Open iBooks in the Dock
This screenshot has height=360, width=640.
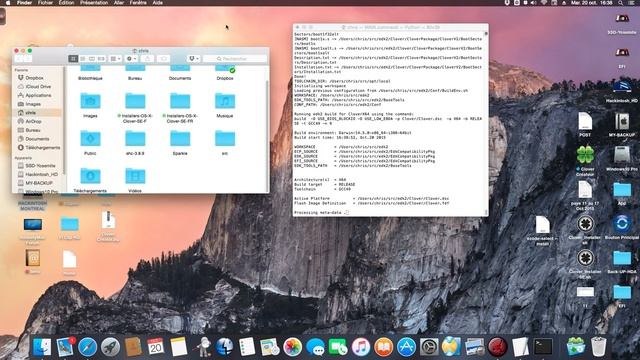[x=384, y=347]
